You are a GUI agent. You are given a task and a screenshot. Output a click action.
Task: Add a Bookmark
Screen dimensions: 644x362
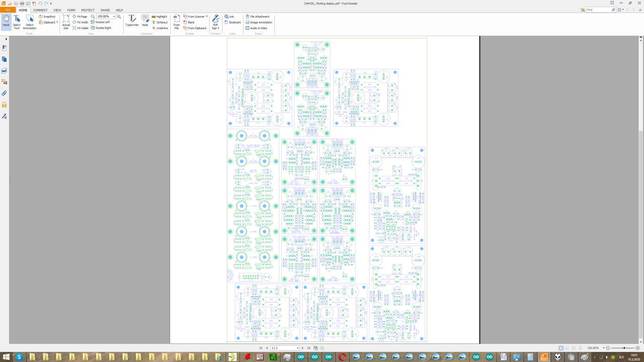click(x=233, y=22)
